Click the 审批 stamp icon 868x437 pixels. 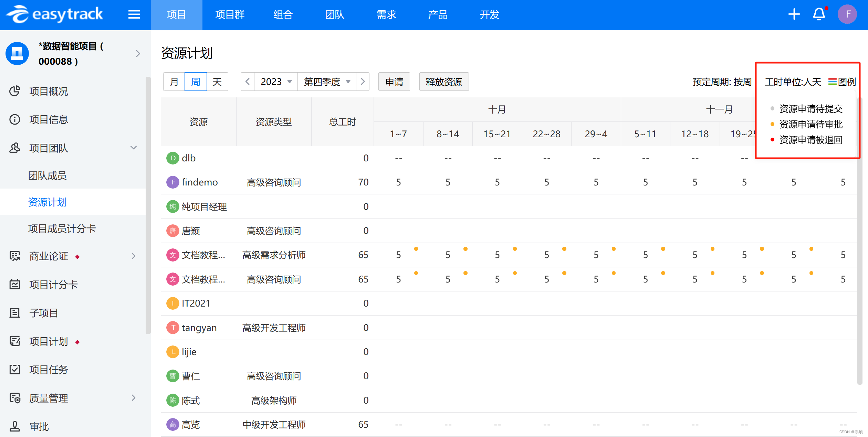[15, 426]
